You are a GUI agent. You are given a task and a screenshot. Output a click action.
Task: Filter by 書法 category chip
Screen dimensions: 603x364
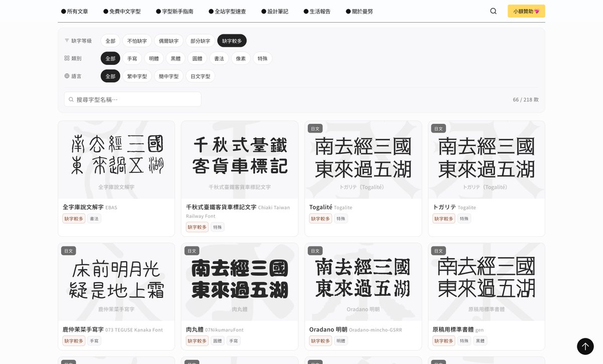219,58
